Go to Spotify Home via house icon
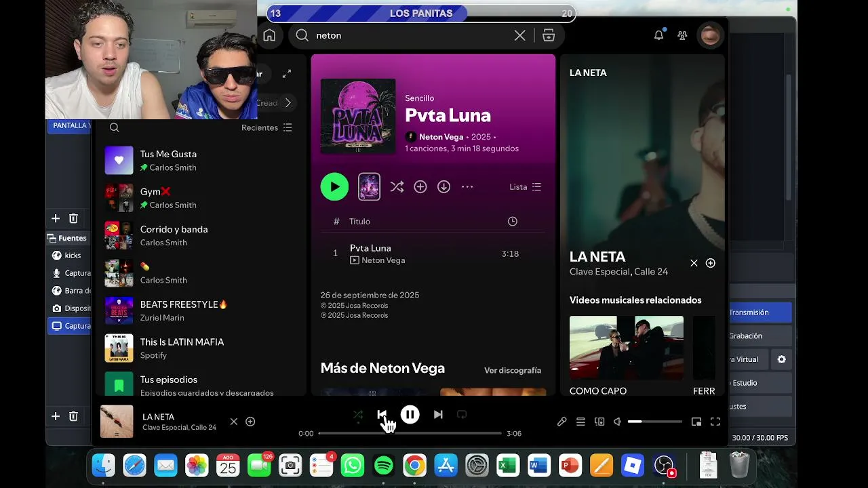Screen dimensions: 868x488 coord(269,35)
